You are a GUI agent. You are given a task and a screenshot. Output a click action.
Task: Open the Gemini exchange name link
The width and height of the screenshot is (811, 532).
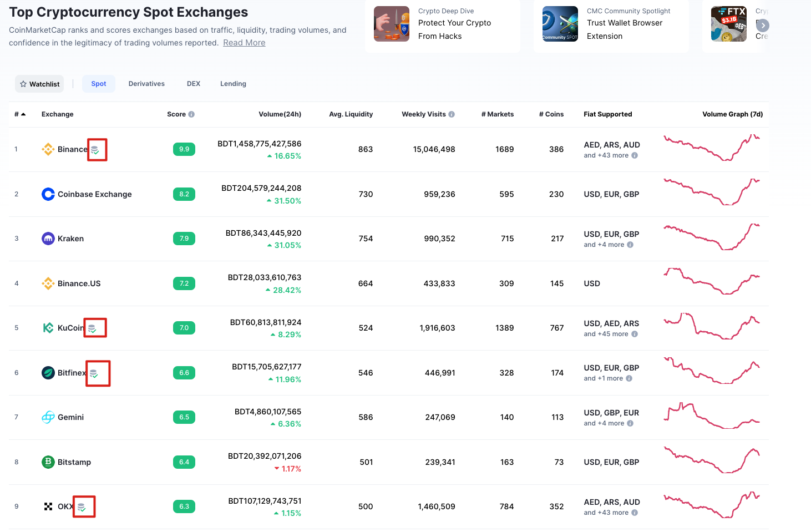(x=71, y=417)
